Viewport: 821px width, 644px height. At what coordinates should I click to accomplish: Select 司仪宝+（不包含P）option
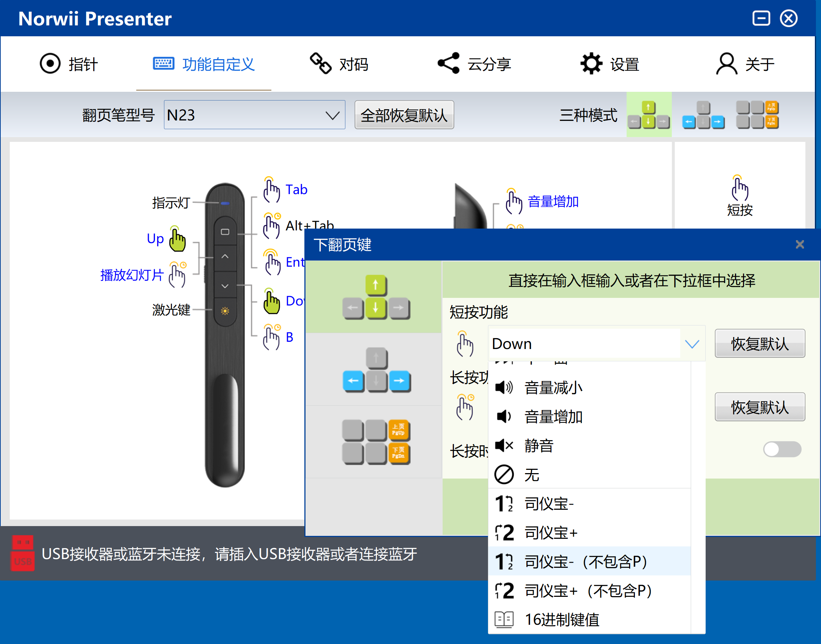pyautogui.click(x=590, y=590)
